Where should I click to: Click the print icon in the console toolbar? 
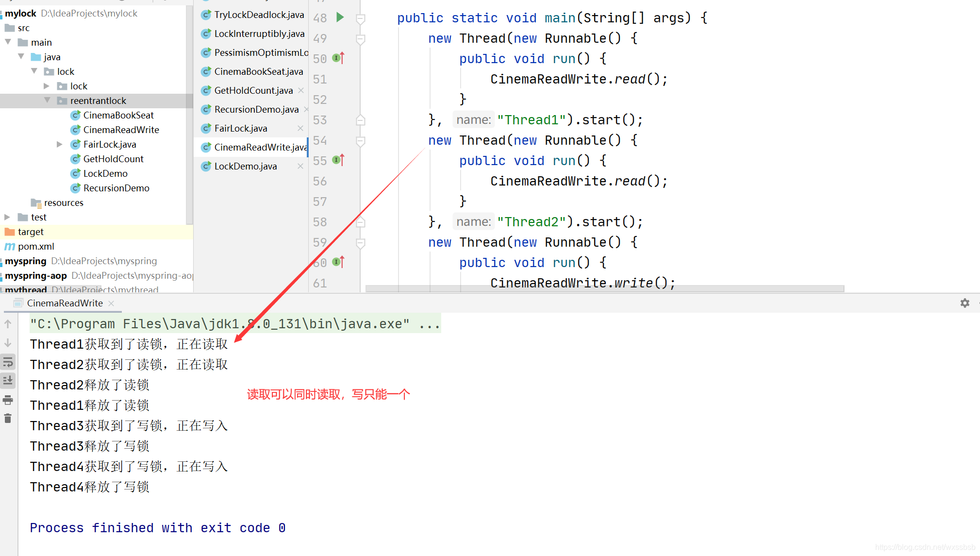pyautogui.click(x=8, y=400)
